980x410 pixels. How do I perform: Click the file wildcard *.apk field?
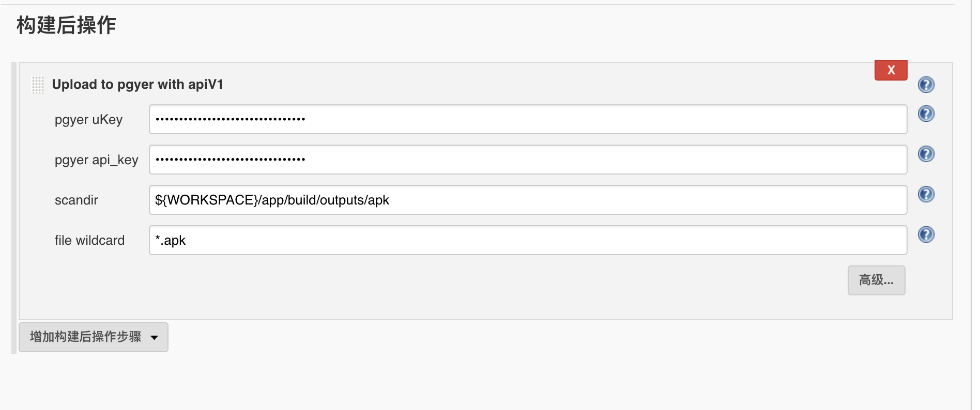pos(527,240)
